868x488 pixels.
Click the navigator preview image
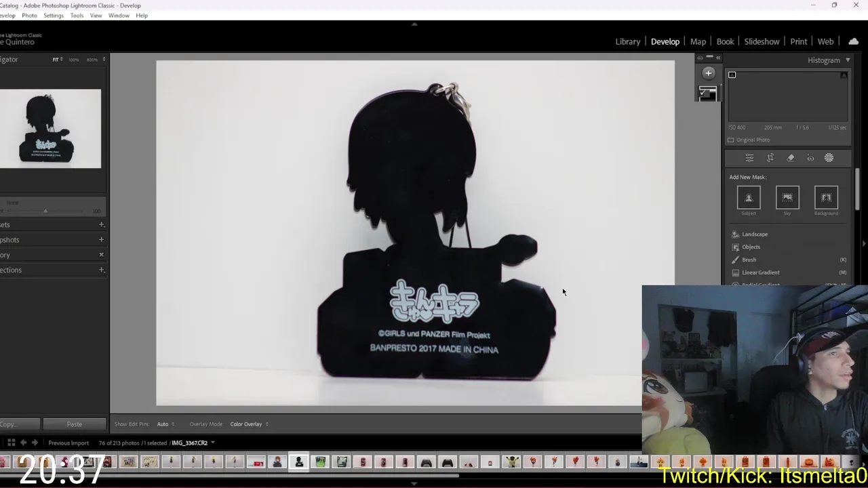tap(50, 129)
